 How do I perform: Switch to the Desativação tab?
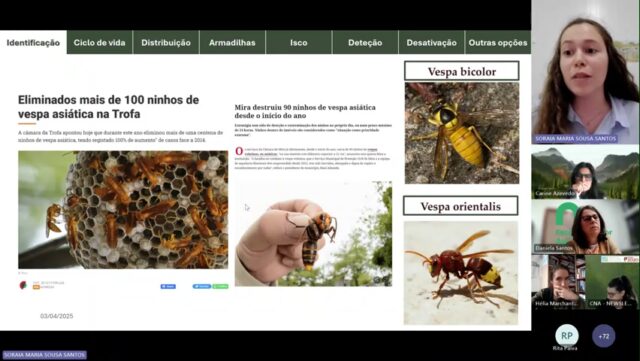pyautogui.click(x=431, y=42)
